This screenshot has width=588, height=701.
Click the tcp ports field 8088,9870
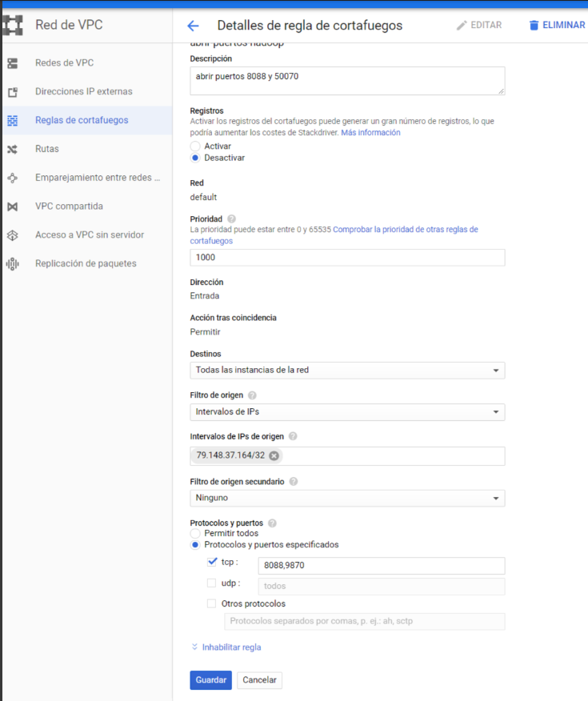pos(382,566)
